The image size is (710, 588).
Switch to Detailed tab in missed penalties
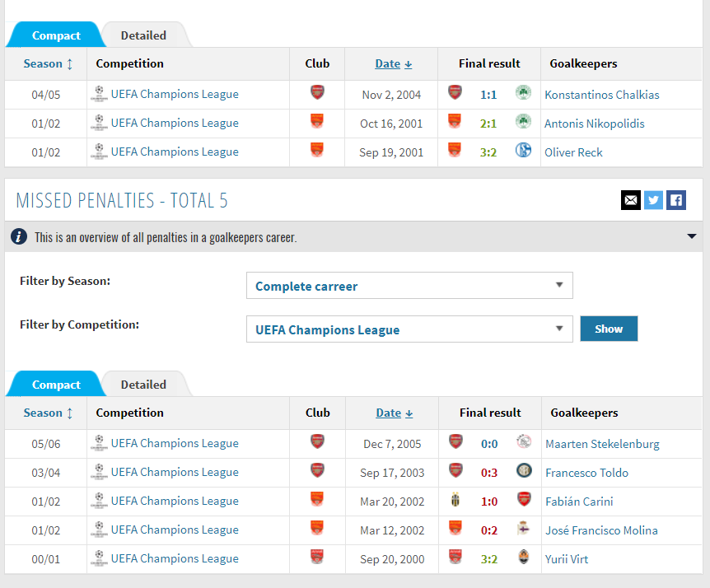pyautogui.click(x=143, y=385)
